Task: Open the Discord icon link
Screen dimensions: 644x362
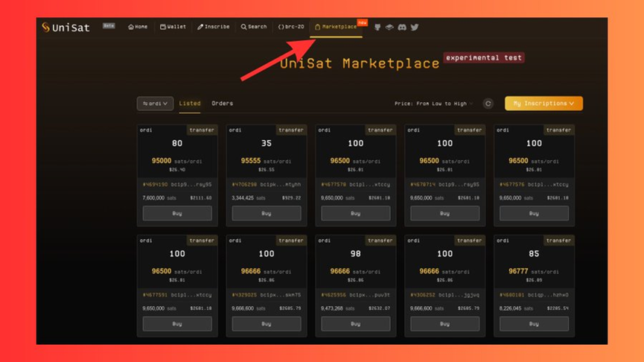Action: (402, 27)
